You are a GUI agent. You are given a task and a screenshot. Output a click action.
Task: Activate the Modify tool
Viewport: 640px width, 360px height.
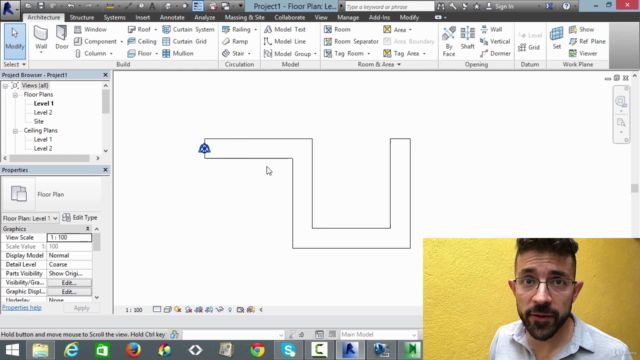tap(15, 41)
